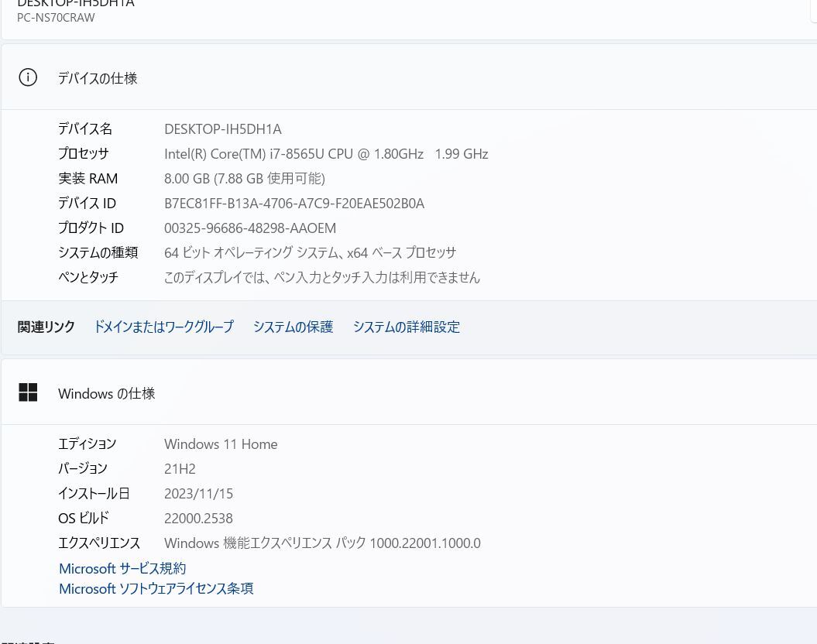The image size is (817, 644).
Task: Click the デバイス名 label
Action: (85, 128)
